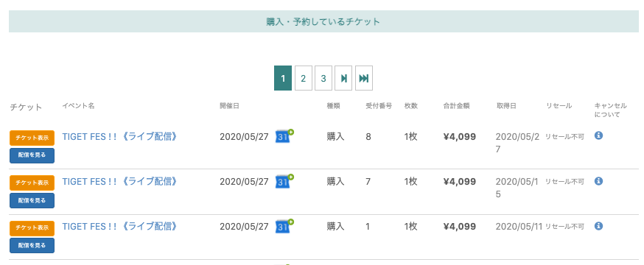Click the 購入・予約しているチケット header
The width and height of the screenshot is (644, 265).
pos(323,21)
